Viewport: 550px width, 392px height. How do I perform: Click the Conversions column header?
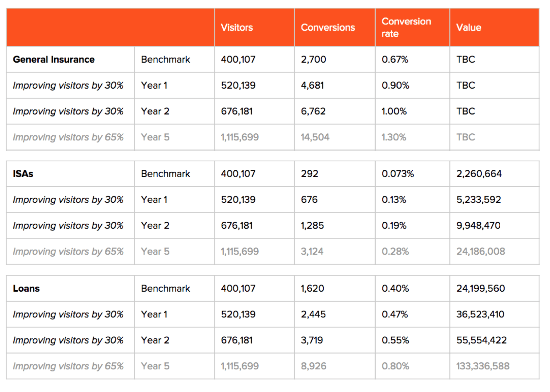[328, 27]
